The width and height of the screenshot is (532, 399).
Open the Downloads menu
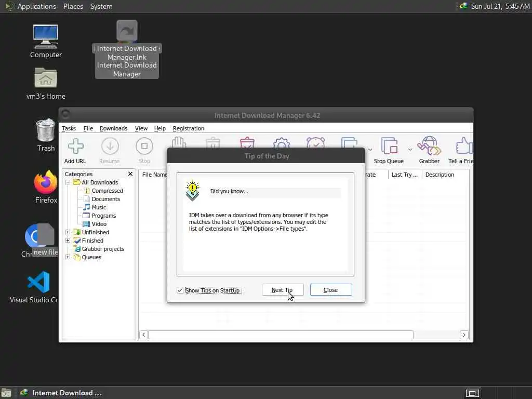point(113,128)
